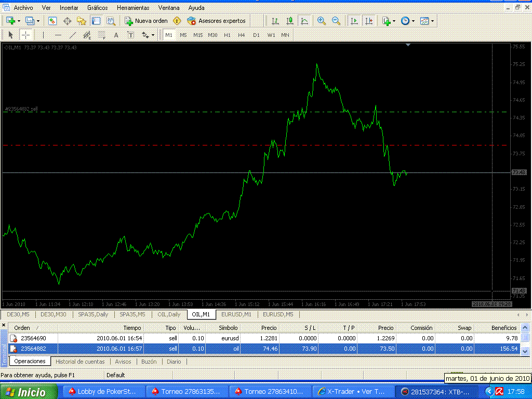Expand the New Chart dropdown arrow

point(19,21)
